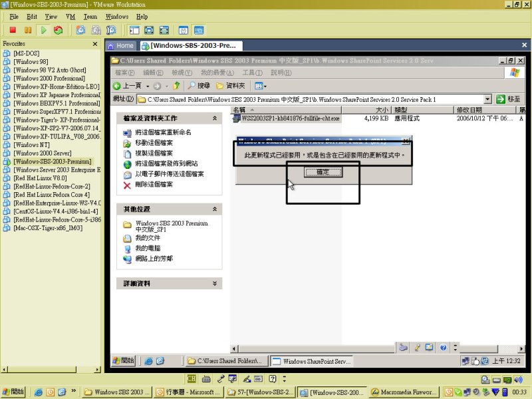Click the 搜尋 search toolbar button
The image size is (532, 399).
[x=199, y=86]
